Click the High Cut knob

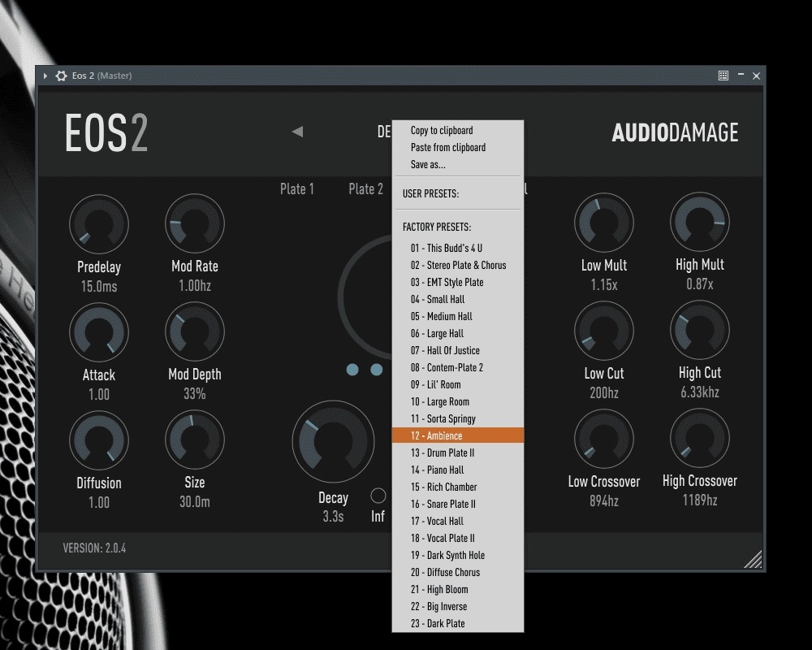pyautogui.click(x=700, y=330)
